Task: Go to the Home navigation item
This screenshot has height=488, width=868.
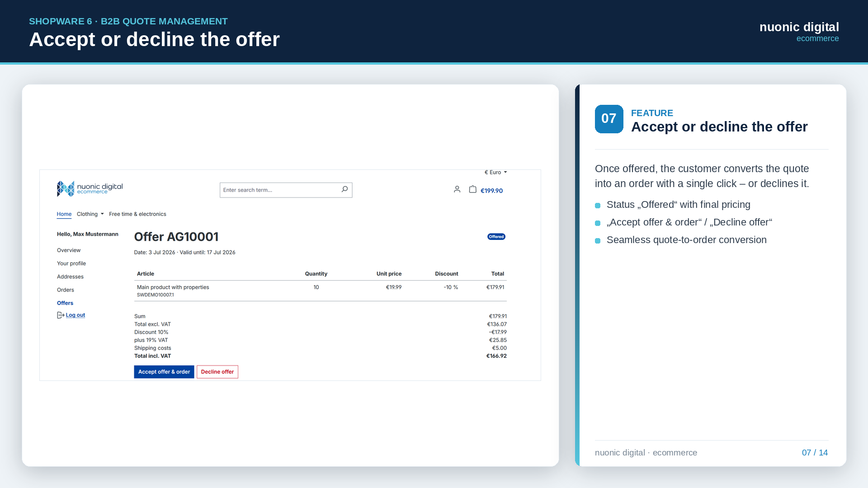Action: click(x=64, y=214)
